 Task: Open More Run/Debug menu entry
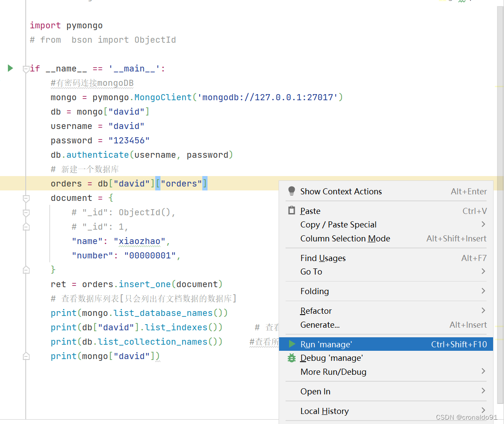tap(386, 372)
